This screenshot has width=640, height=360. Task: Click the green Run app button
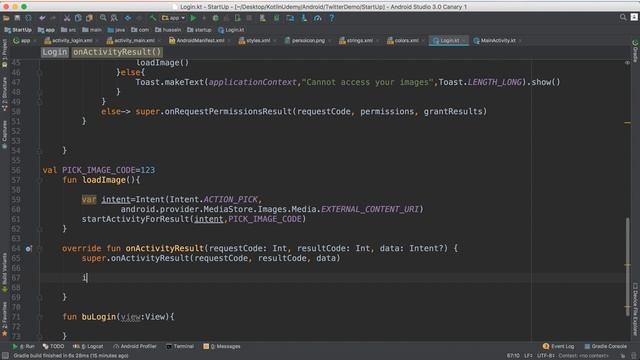(193, 18)
